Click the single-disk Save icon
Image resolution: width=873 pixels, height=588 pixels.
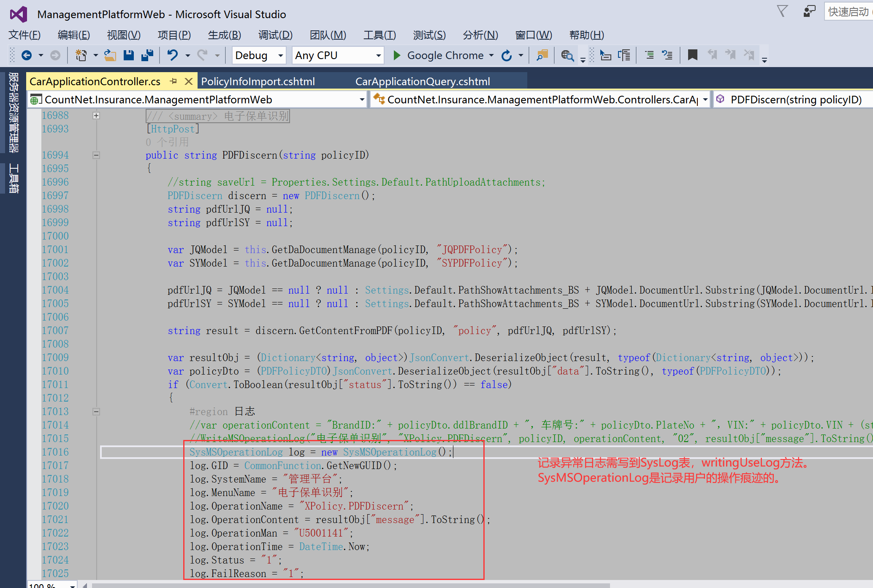[x=129, y=55]
